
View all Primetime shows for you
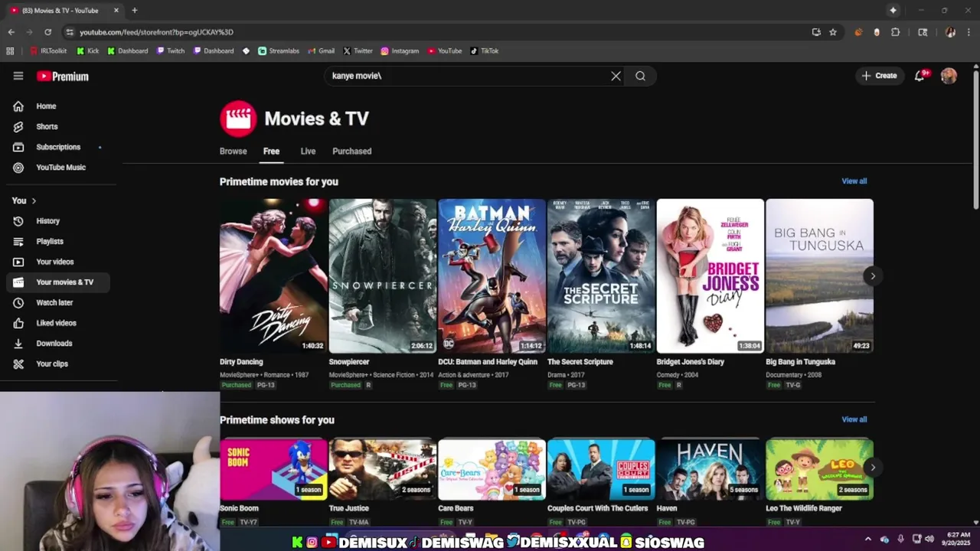[x=854, y=419]
